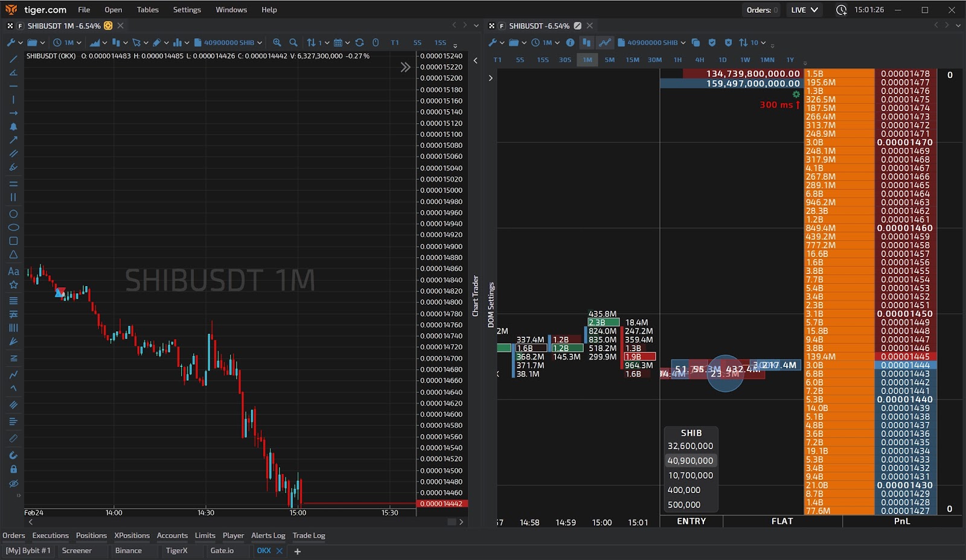Click the 0.00001444 bid price level
Image resolution: width=966 pixels, height=560 pixels.
(x=905, y=365)
